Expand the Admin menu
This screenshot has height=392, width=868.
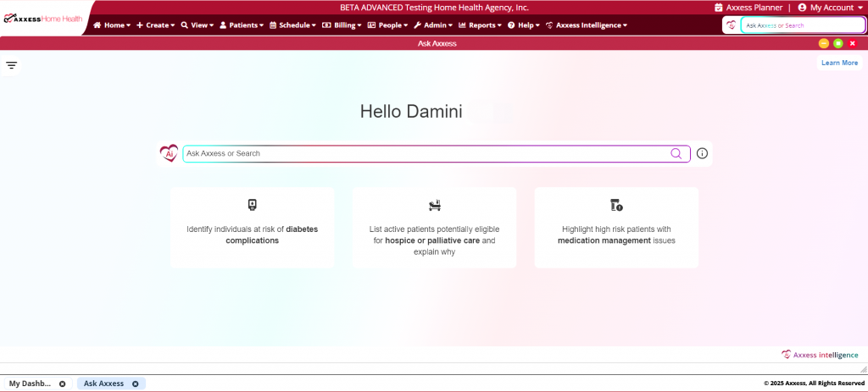tap(433, 25)
